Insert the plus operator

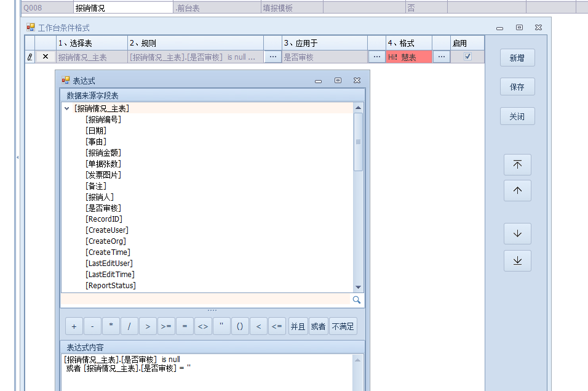(x=74, y=326)
